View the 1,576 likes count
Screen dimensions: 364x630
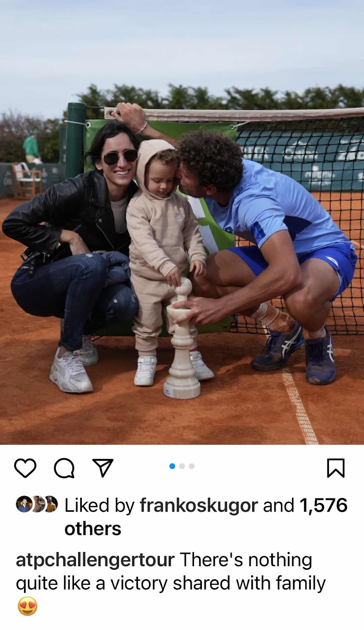(323, 505)
